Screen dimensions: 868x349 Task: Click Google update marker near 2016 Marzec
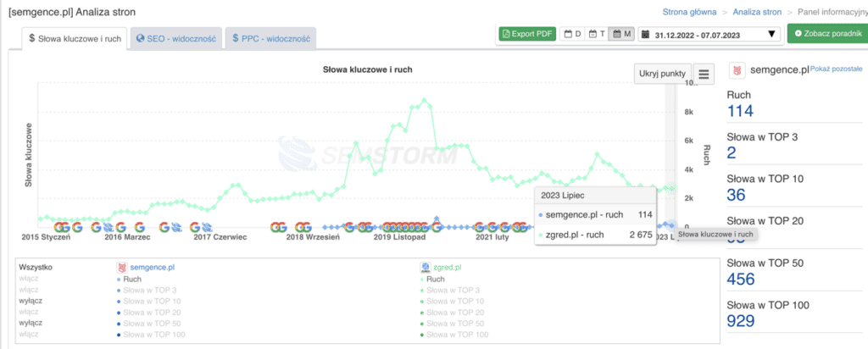(x=120, y=227)
